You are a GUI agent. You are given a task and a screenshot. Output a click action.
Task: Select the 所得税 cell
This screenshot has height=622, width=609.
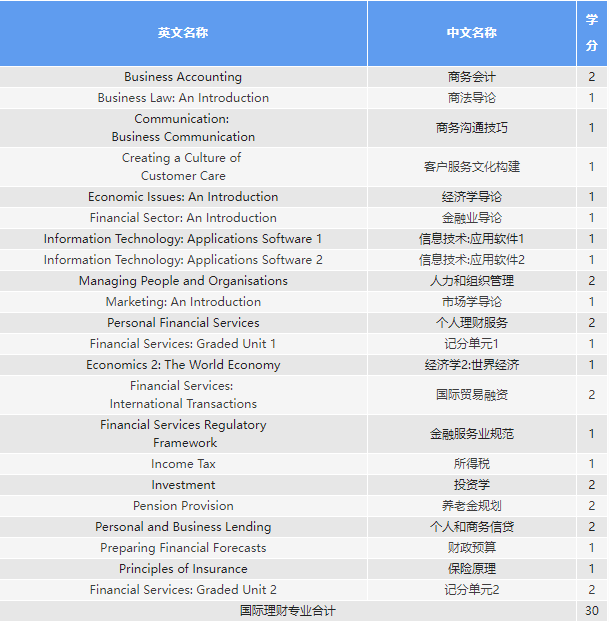point(472,464)
